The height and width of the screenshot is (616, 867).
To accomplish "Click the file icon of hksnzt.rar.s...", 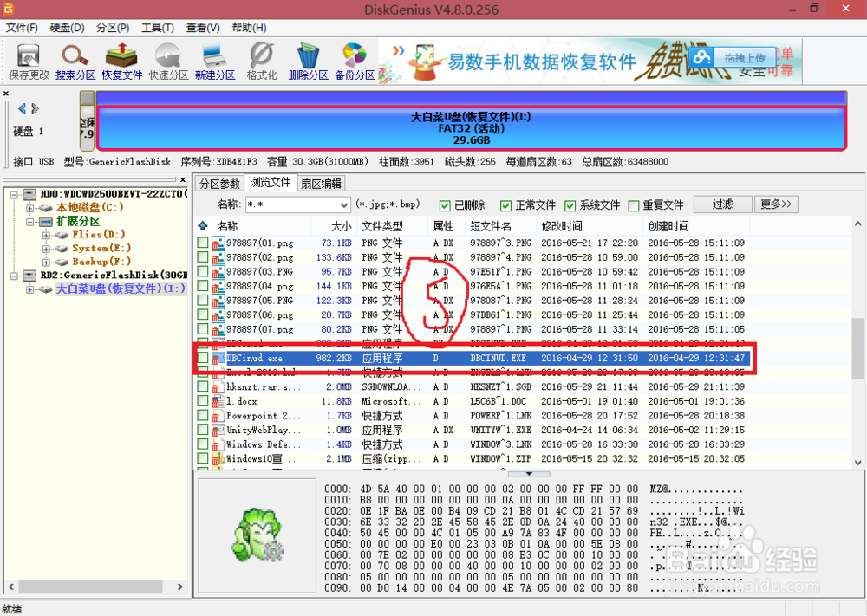I will click(218, 386).
